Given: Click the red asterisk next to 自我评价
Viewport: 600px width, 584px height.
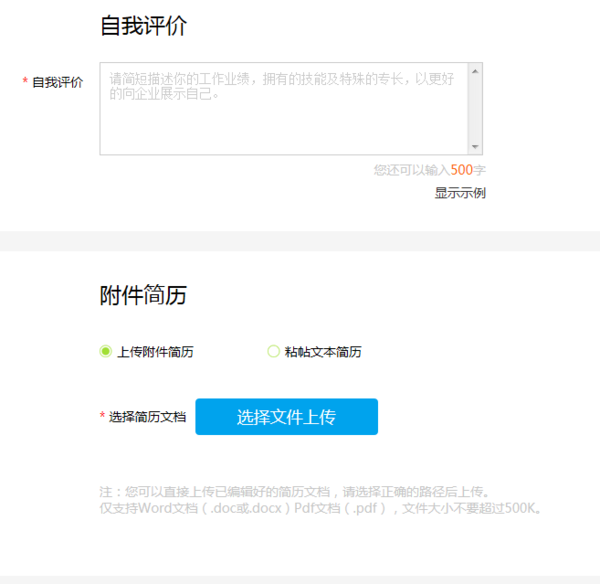Looking at the screenshot, I should point(25,82).
